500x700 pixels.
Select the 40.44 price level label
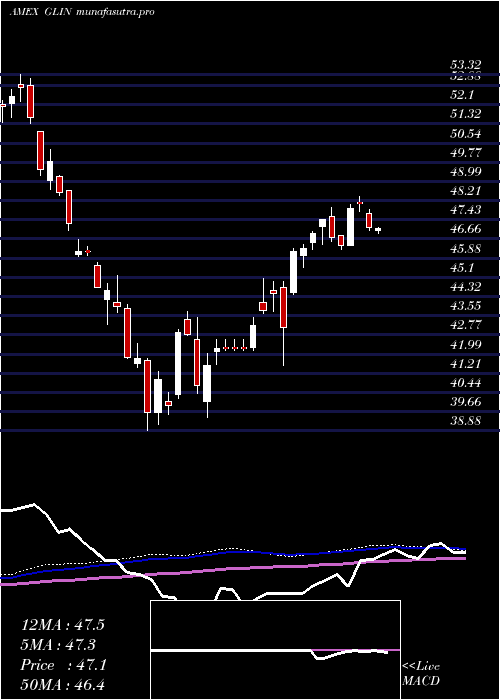pos(465,383)
